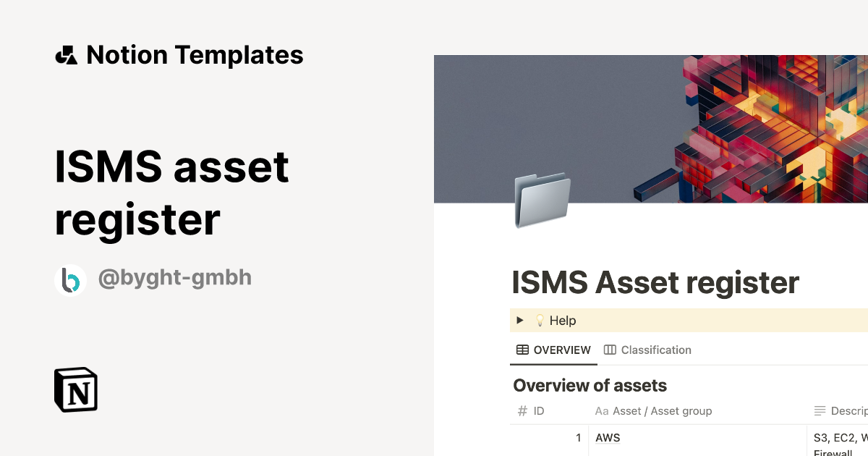The image size is (868, 456).
Task: Click the # icon in the ID column header
Action: coord(522,410)
